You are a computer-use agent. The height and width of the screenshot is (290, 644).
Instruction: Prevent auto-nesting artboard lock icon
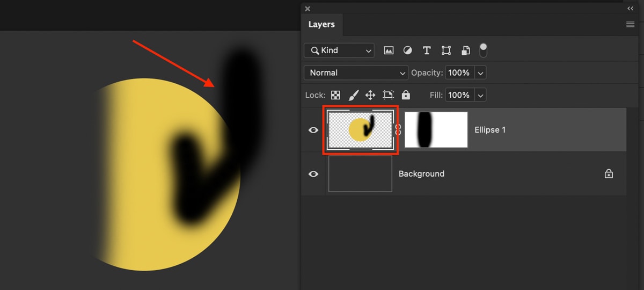(388, 95)
